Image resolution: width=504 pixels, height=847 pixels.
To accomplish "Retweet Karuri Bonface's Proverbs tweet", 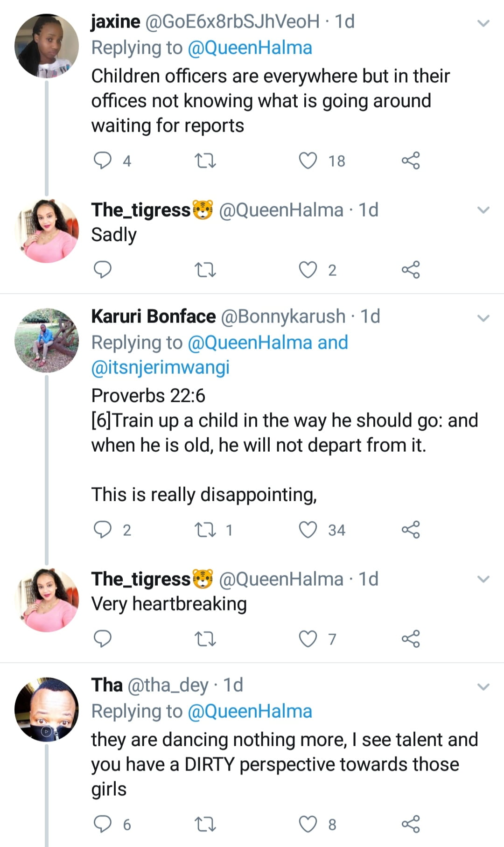I will pyautogui.click(x=205, y=530).
